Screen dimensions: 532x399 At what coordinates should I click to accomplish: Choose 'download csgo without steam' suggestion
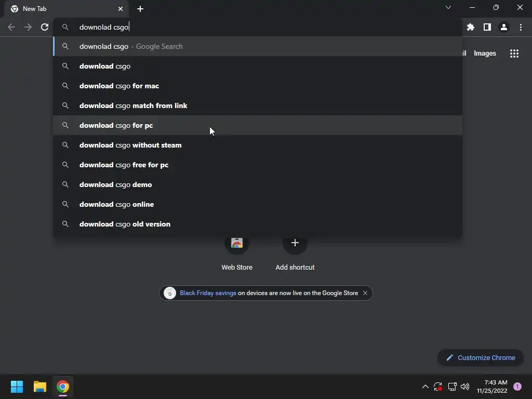[258, 145]
